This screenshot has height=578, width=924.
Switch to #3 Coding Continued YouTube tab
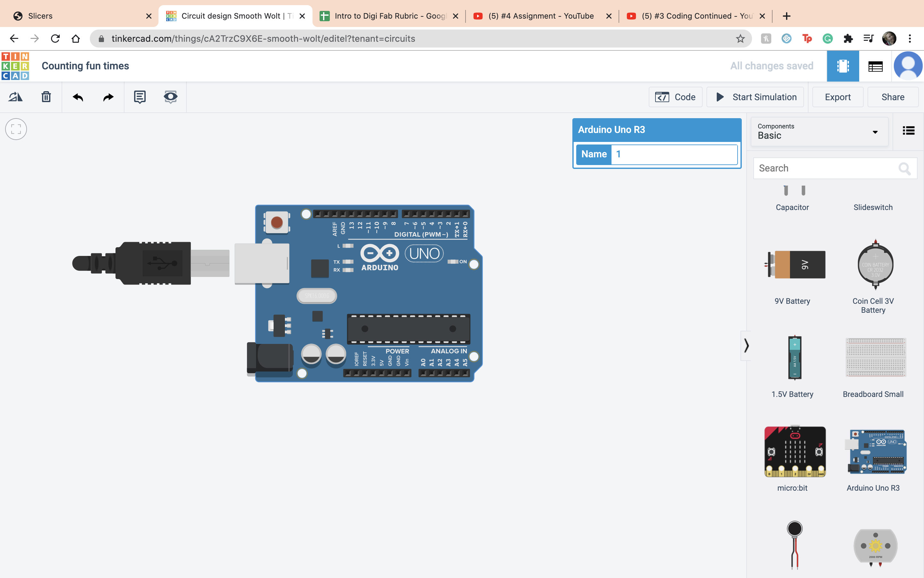tap(695, 16)
